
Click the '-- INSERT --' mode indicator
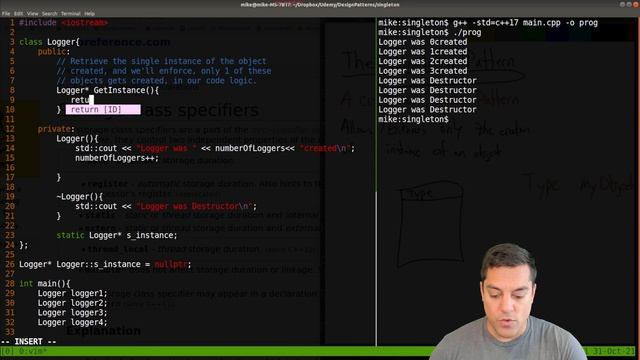point(29,341)
